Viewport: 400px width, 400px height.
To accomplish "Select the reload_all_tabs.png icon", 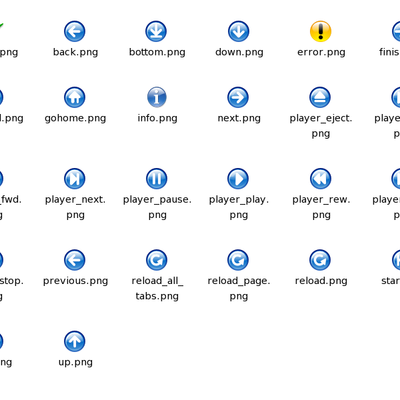I will coord(156,260).
